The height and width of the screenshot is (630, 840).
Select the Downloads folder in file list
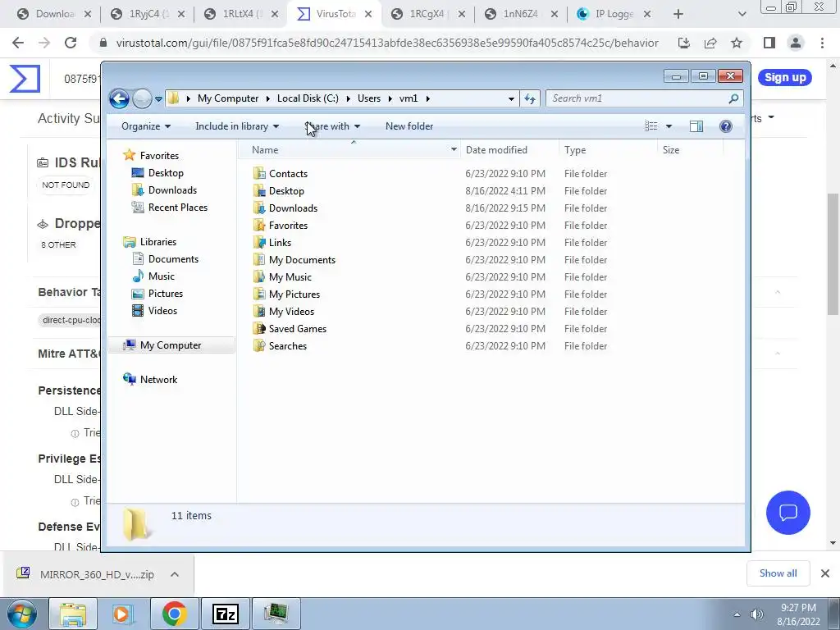click(293, 208)
